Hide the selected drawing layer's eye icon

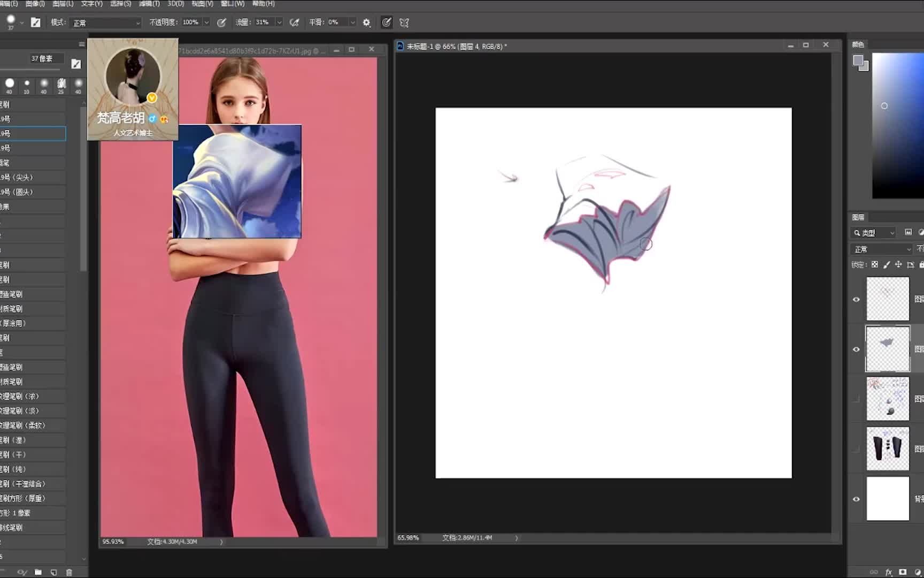pos(856,349)
